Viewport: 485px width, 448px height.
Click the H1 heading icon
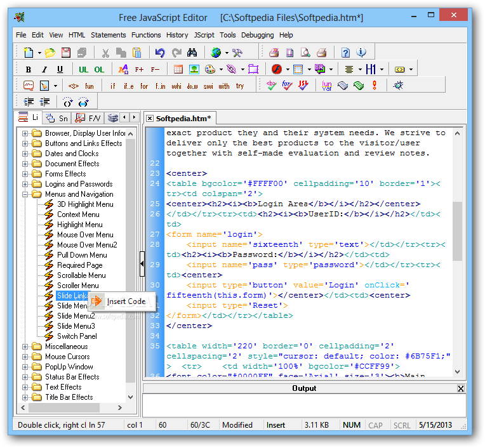click(x=371, y=69)
